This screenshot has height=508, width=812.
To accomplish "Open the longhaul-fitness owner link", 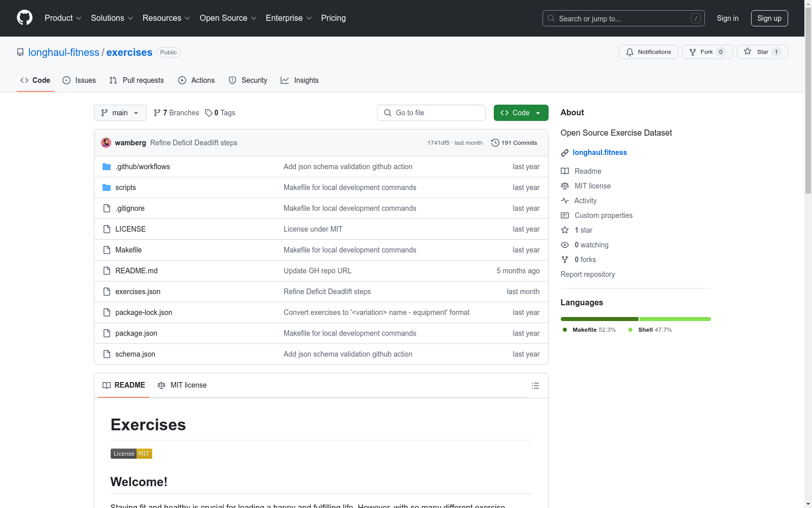I will tap(64, 52).
